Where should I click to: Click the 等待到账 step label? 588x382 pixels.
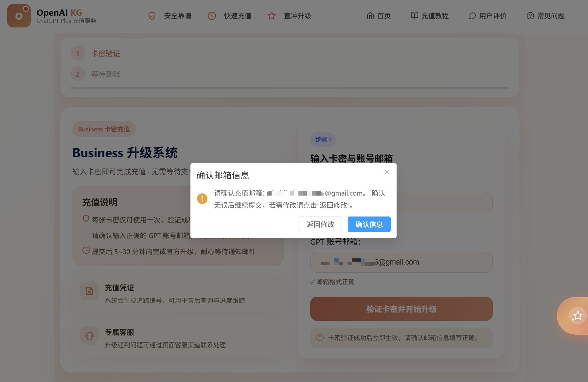click(x=106, y=74)
